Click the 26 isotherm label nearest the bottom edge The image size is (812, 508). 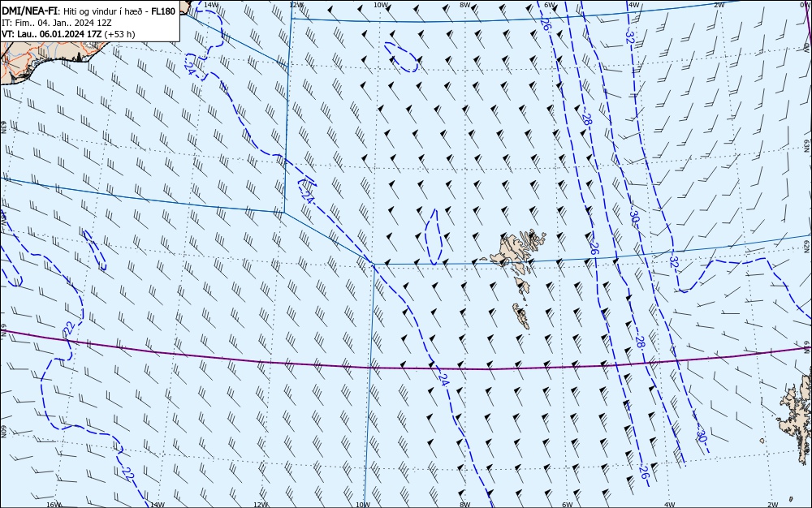point(644,472)
